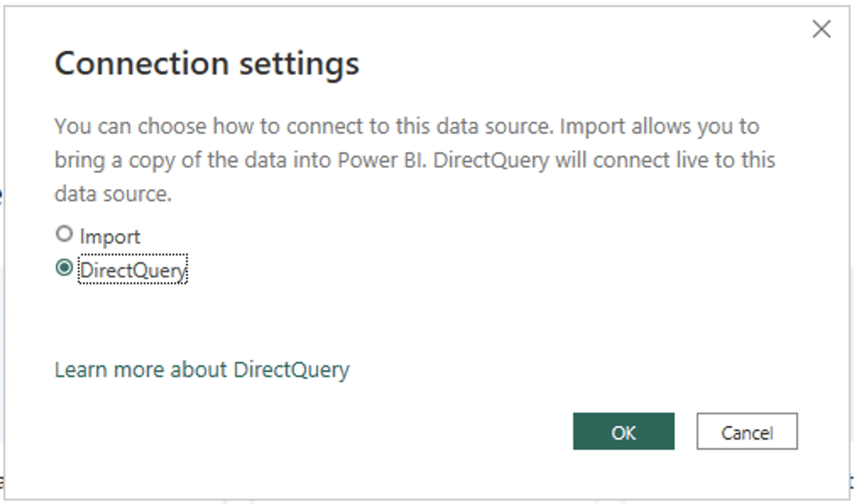Click the DirectQuery option label text
The width and height of the screenshot is (854, 504).
point(133,270)
